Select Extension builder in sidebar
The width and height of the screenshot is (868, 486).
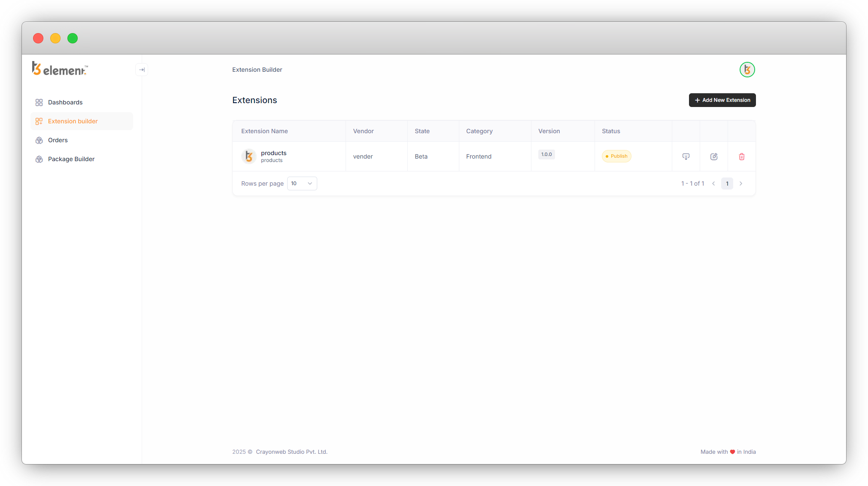coord(73,121)
